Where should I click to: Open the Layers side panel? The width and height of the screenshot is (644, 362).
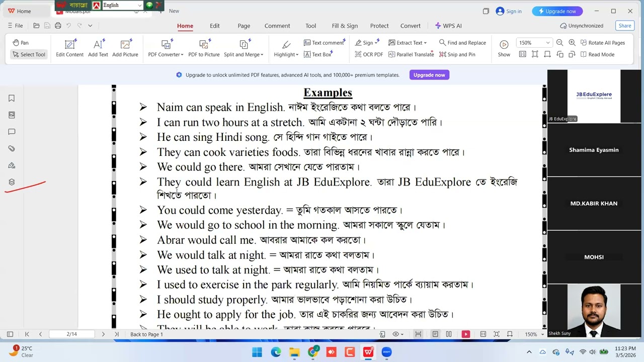[x=12, y=182]
